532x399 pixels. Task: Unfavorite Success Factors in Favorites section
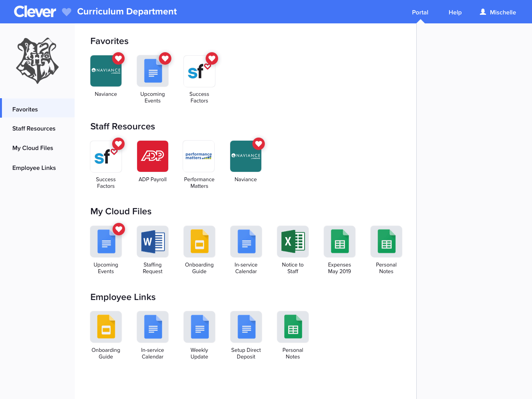pos(212,58)
